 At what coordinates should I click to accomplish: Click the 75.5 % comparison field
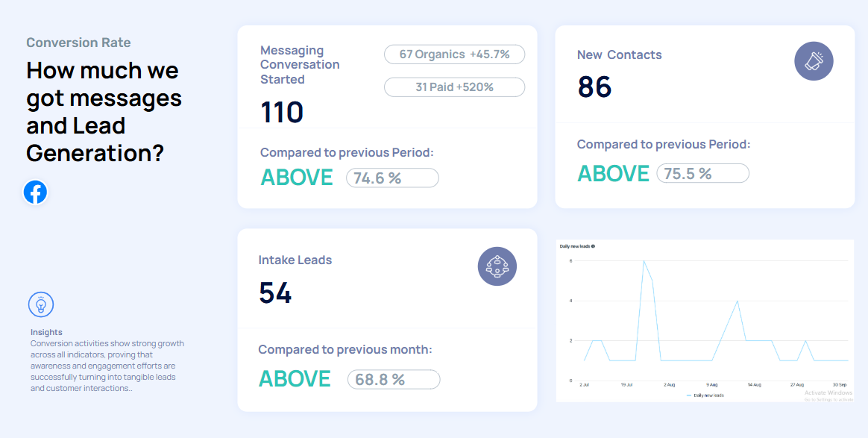(x=702, y=174)
